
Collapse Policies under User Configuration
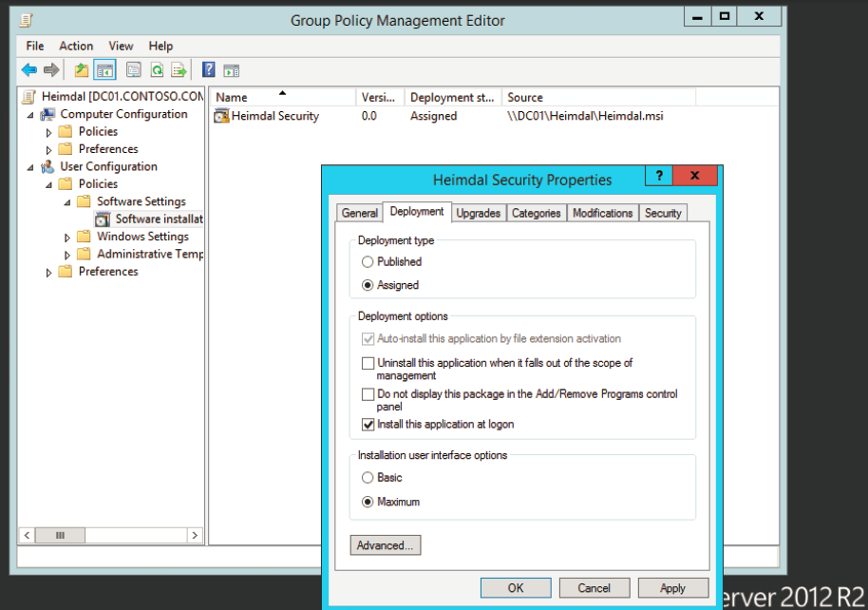point(48,185)
